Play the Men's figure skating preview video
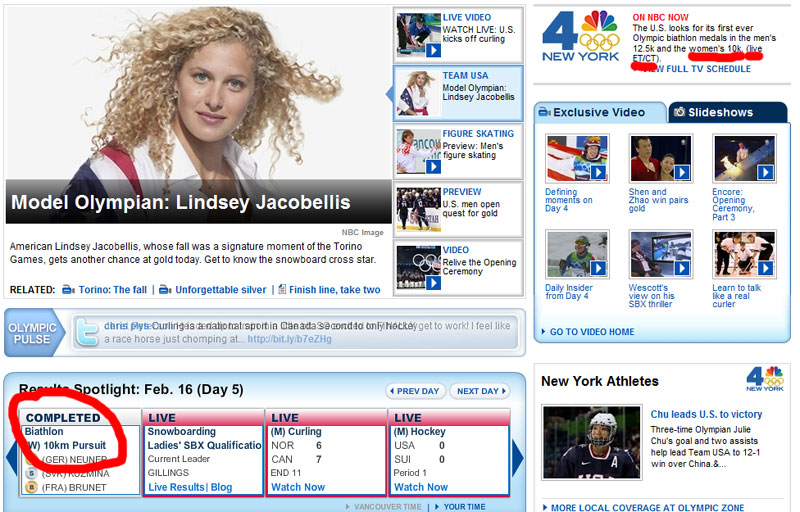 418,151
